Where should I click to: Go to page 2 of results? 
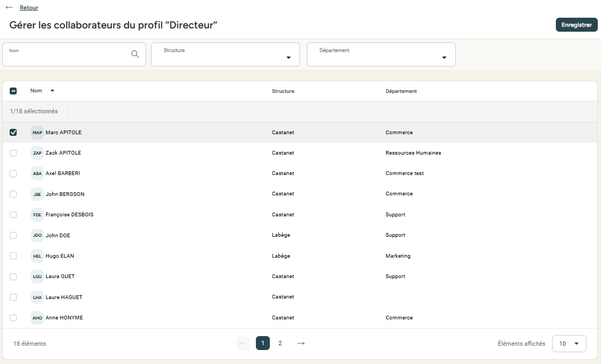coord(280,343)
